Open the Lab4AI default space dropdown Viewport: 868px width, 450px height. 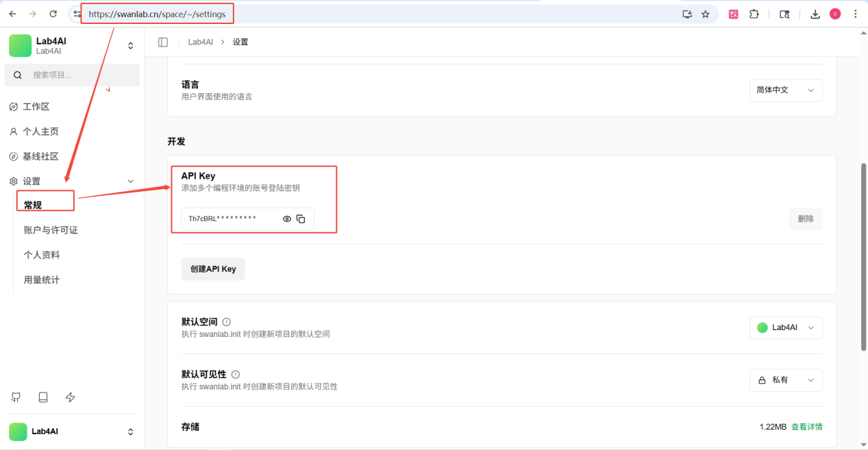786,327
